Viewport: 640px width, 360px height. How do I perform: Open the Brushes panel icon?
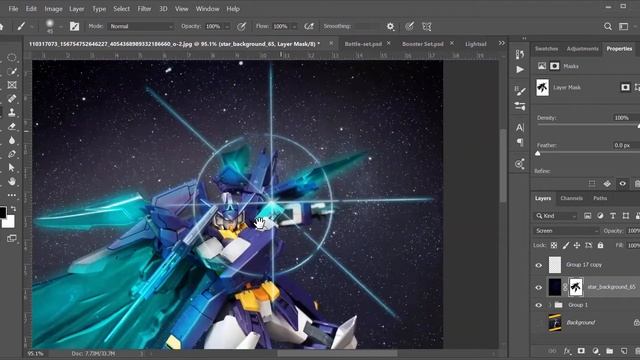click(520, 91)
